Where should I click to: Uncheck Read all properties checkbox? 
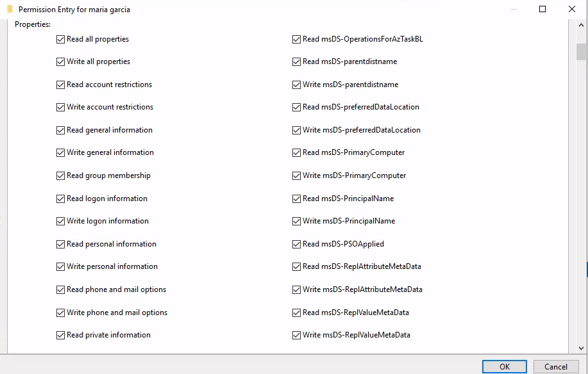click(x=60, y=39)
